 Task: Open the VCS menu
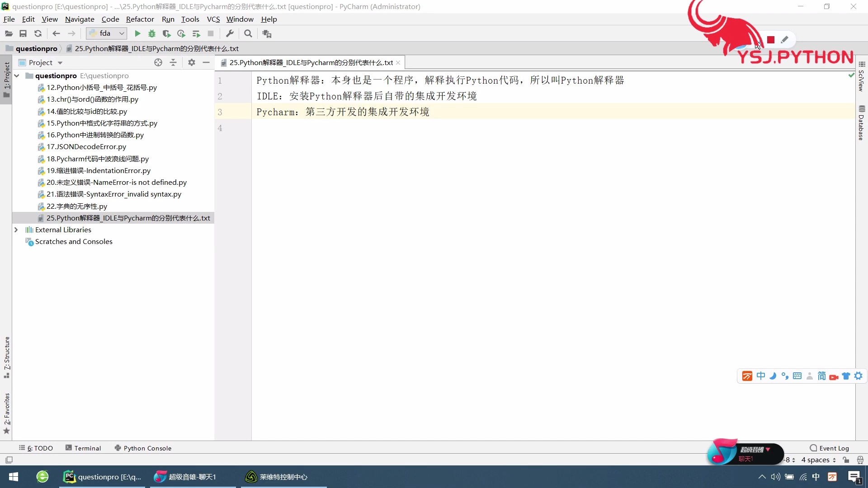213,19
